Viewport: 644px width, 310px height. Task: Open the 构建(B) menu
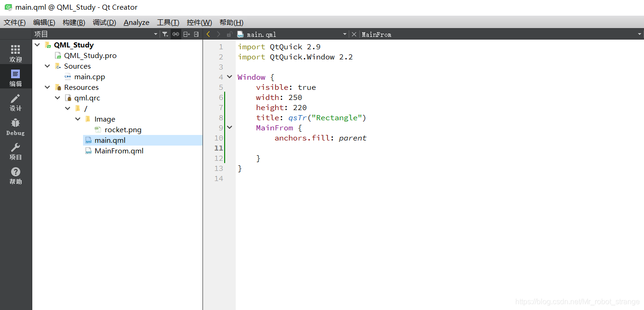[x=74, y=22]
